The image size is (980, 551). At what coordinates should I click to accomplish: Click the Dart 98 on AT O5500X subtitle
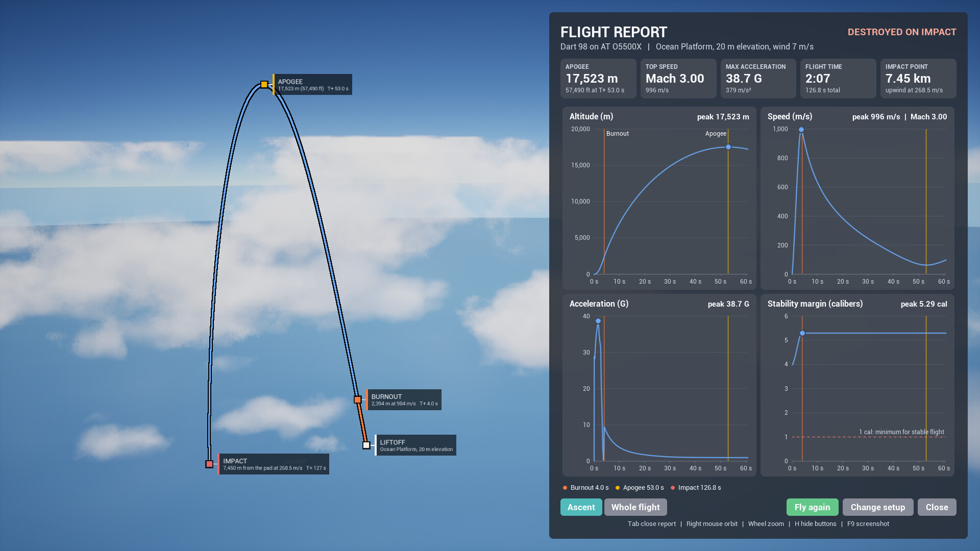[x=601, y=47]
